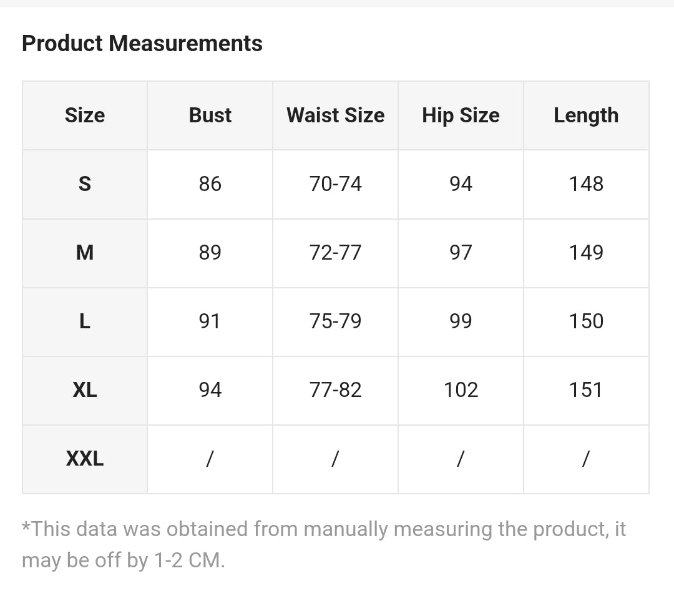This screenshot has height=616, width=674.
Task: Select the Length column header
Action: pos(586,115)
